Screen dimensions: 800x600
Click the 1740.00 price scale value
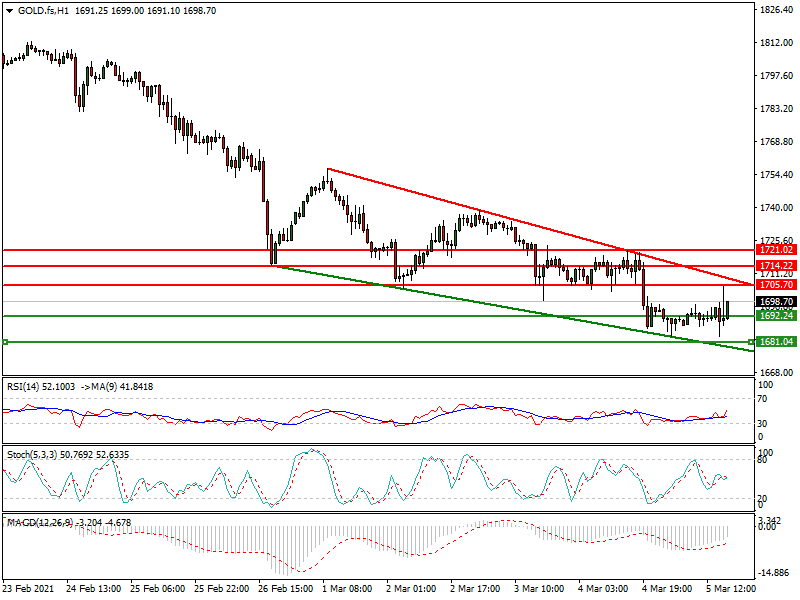pyautogui.click(x=777, y=208)
